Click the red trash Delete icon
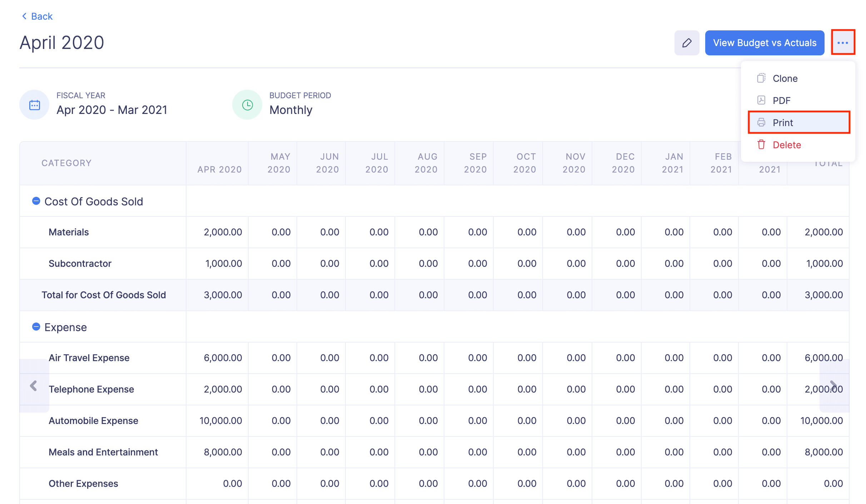This screenshot has height=504, width=866. tap(761, 145)
